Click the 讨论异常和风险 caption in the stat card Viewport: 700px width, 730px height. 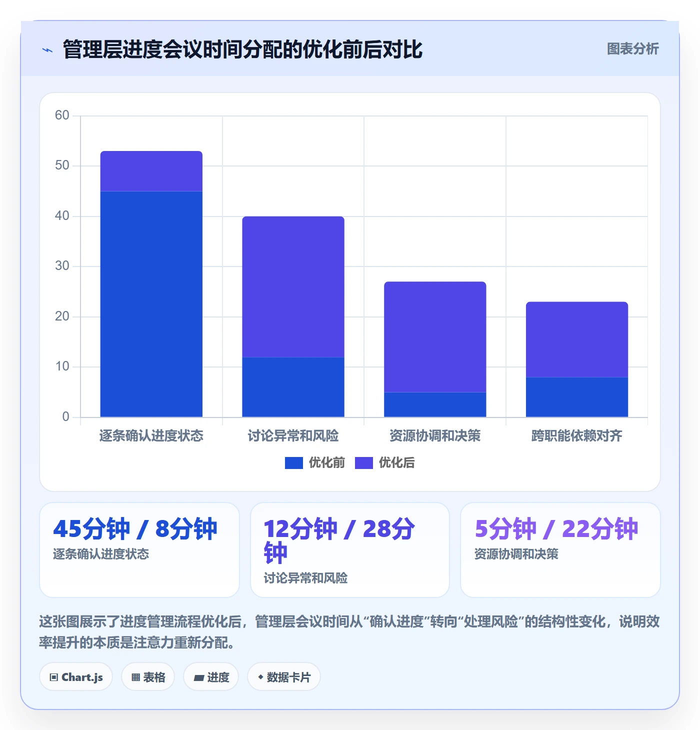click(306, 578)
